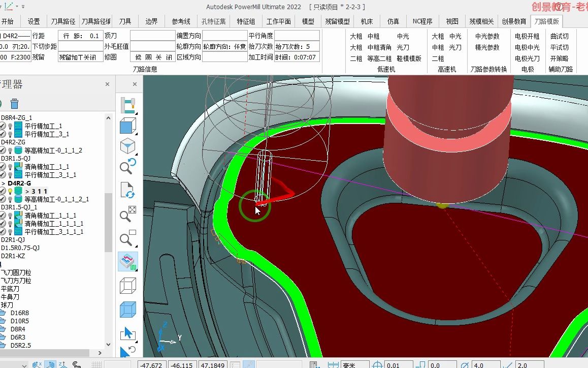
Task: Click the ruler units icon in status bar
Action: (x=334, y=365)
